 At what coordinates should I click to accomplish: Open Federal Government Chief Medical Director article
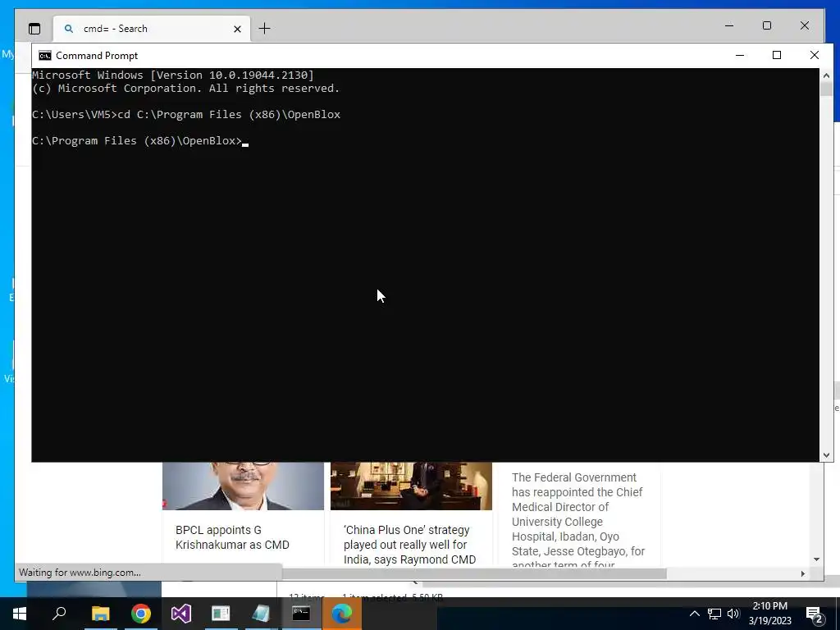pos(578,521)
